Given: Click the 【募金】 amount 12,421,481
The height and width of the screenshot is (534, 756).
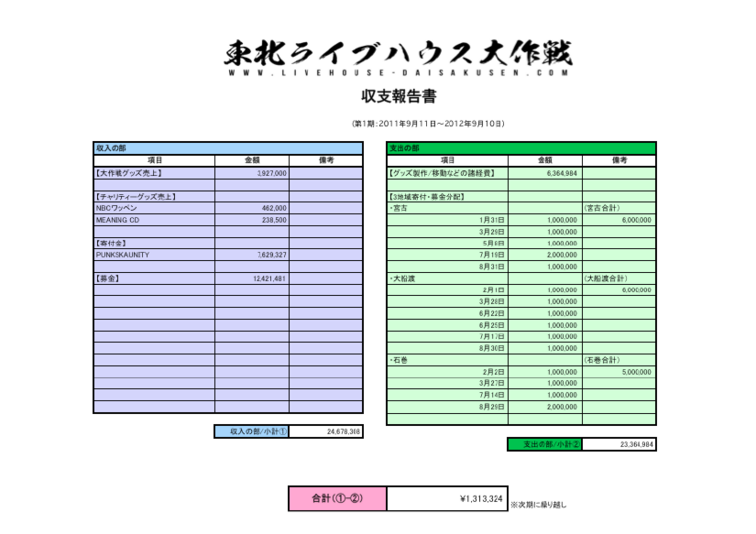Looking at the screenshot, I should tap(251, 278).
